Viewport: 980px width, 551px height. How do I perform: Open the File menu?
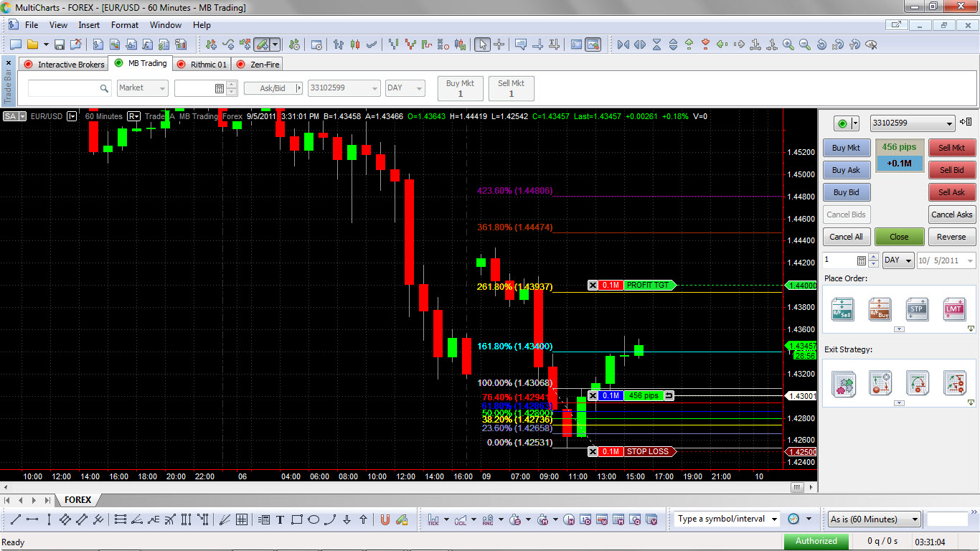tap(32, 25)
